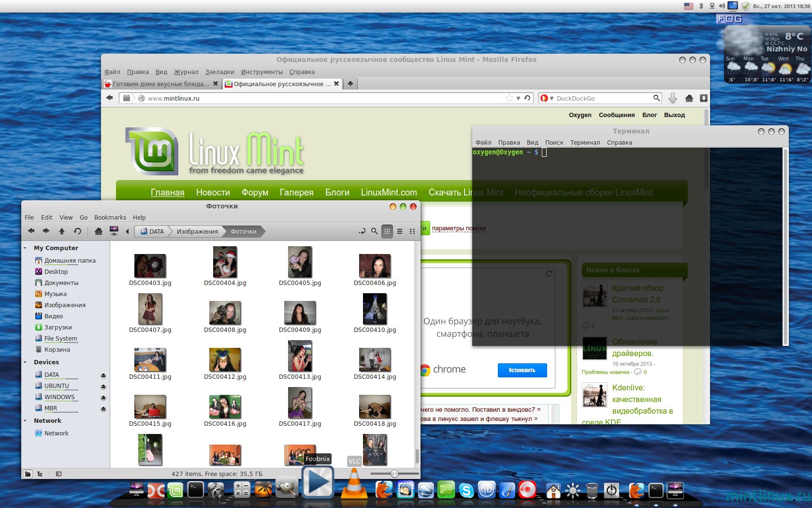Open Инструменты menu in Firefox
This screenshot has height=508, width=812.
(262, 72)
